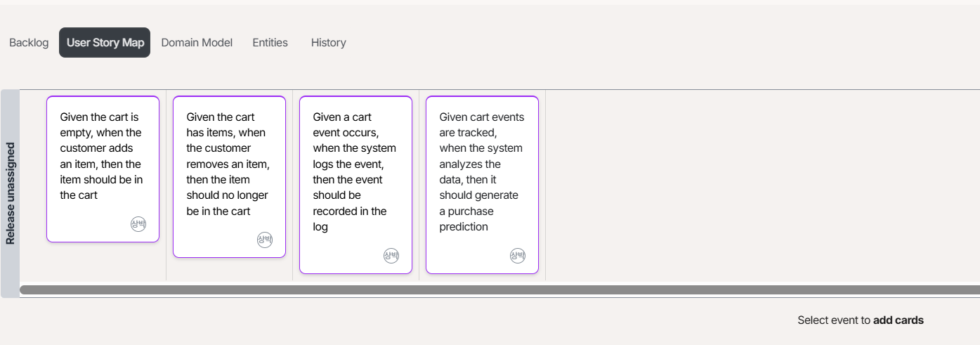The width and height of the screenshot is (980, 345).
Task: Click empty column right of prediction card
Action: coord(759,184)
